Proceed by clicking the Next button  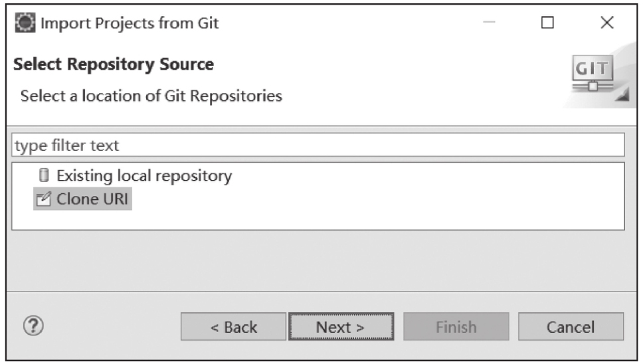[341, 327]
